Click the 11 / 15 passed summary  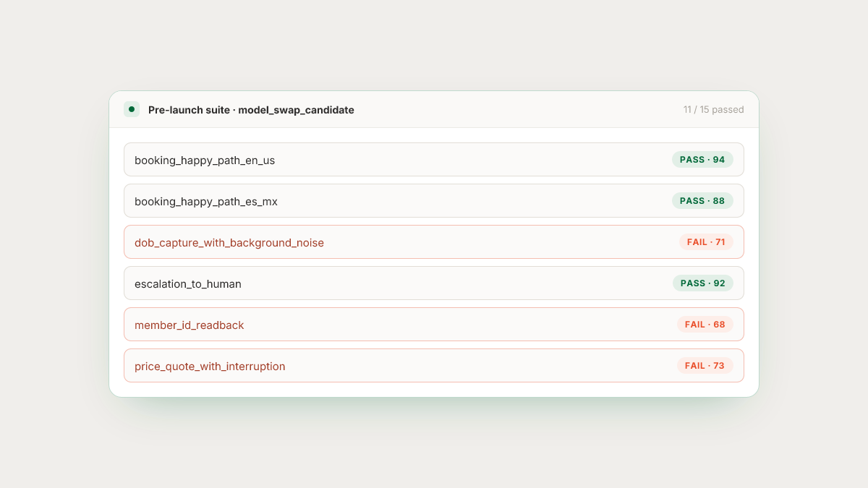(713, 110)
